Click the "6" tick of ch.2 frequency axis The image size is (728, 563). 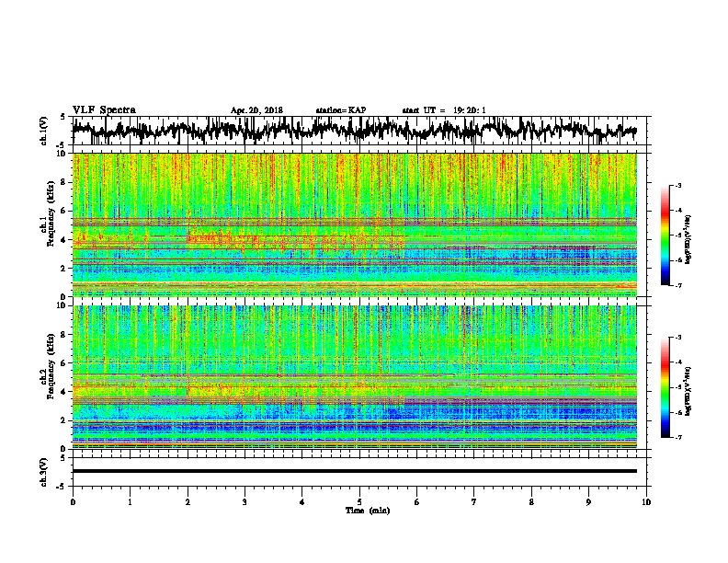pos(63,363)
